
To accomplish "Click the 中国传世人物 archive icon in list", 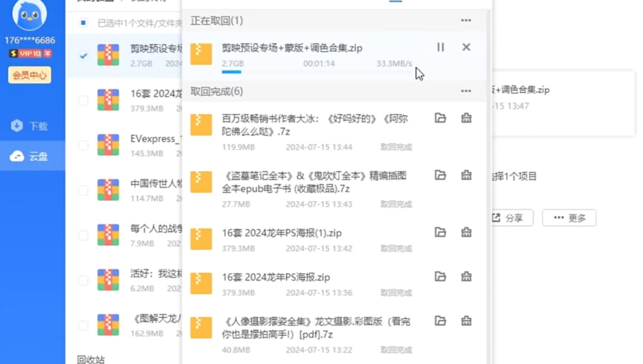I will click(x=108, y=190).
